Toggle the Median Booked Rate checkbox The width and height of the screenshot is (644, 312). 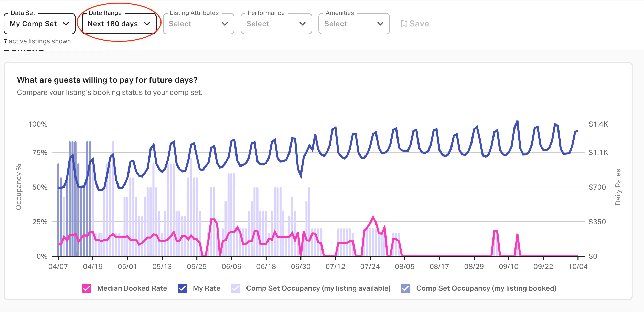(x=87, y=288)
